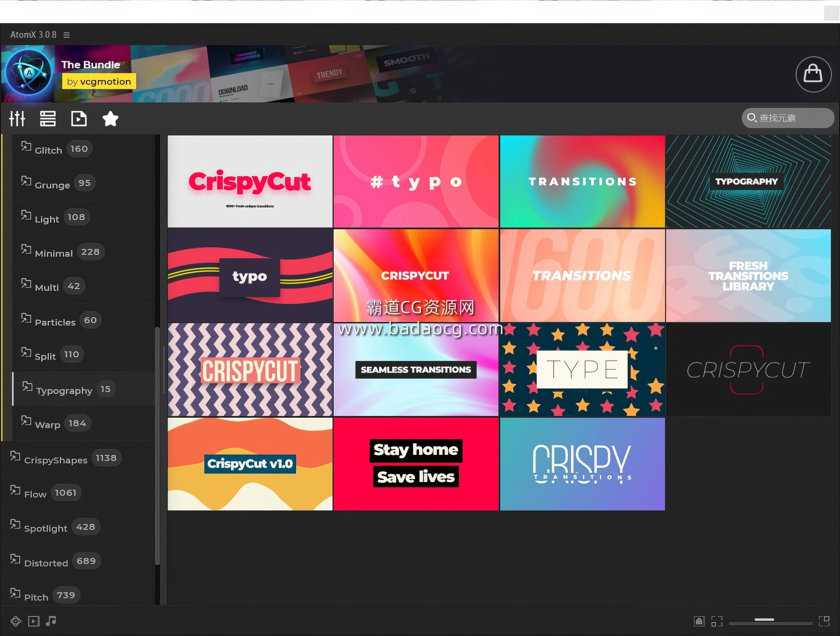The height and width of the screenshot is (636, 840).
Task: Click the AtomX atom logo
Action: (29, 73)
